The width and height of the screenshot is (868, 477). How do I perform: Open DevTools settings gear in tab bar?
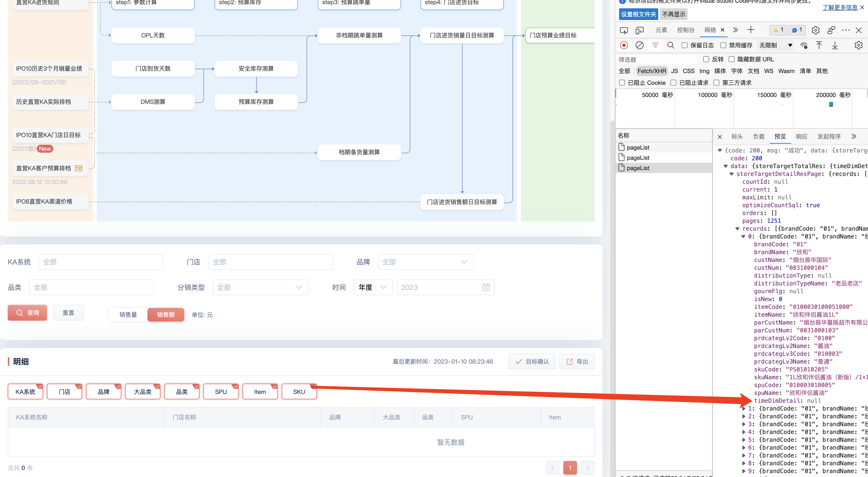815,30
